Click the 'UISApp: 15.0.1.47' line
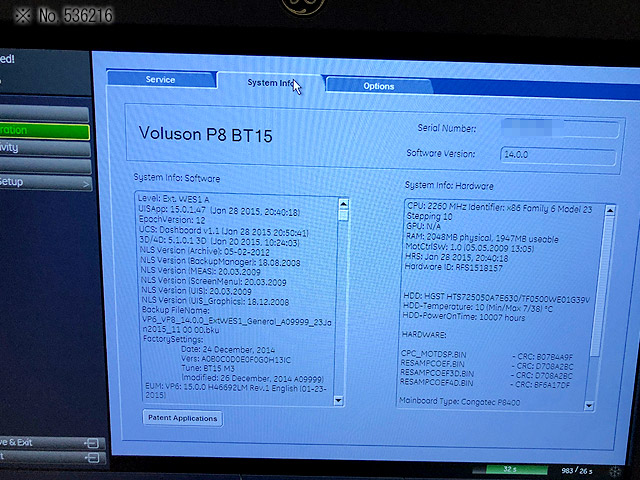 [220, 211]
